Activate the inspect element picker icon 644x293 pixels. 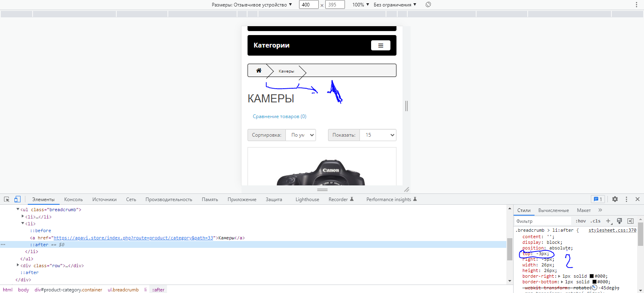(x=6, y=199)
